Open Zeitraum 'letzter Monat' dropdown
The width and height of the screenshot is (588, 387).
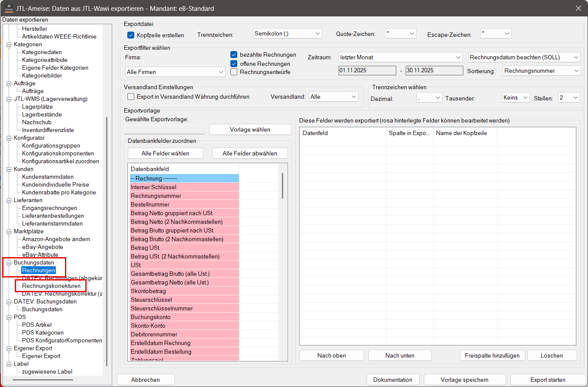[x=401, y=57]
